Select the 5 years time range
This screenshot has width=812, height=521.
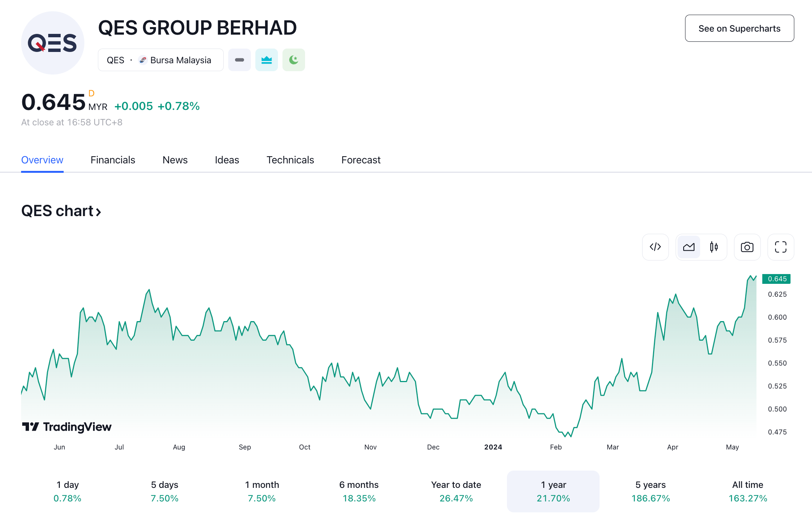650,491
